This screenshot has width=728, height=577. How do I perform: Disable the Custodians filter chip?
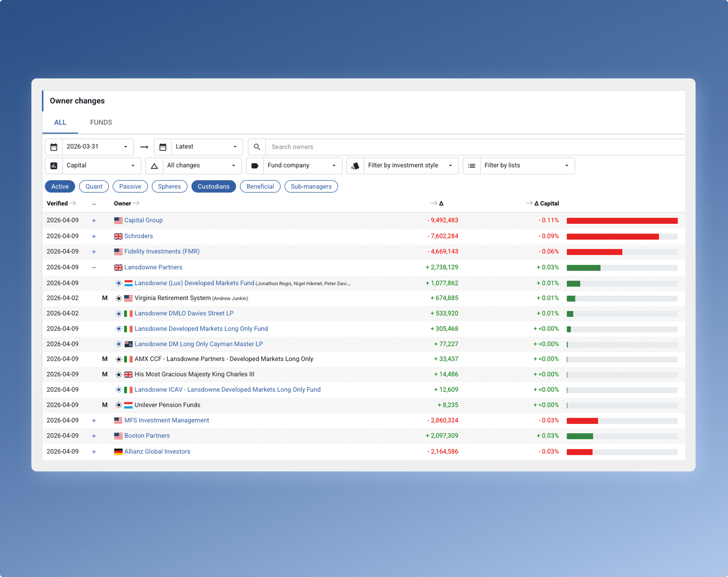pyautogui.click(x=213, y=186)
